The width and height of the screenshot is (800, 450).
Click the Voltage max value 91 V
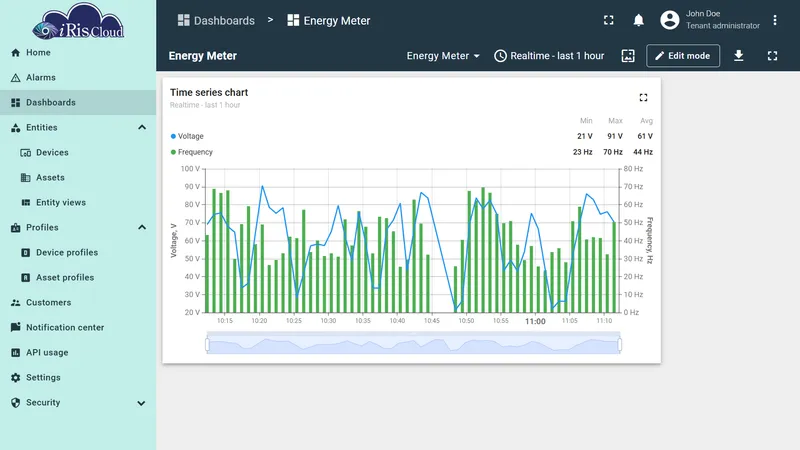(615, 136)
